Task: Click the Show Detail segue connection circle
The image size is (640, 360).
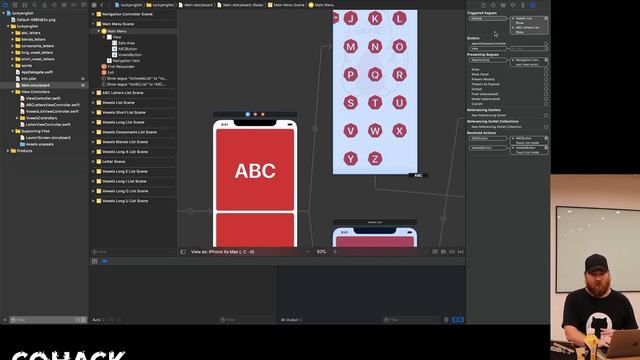Action: pyautogui.click(x=546, y=75)
